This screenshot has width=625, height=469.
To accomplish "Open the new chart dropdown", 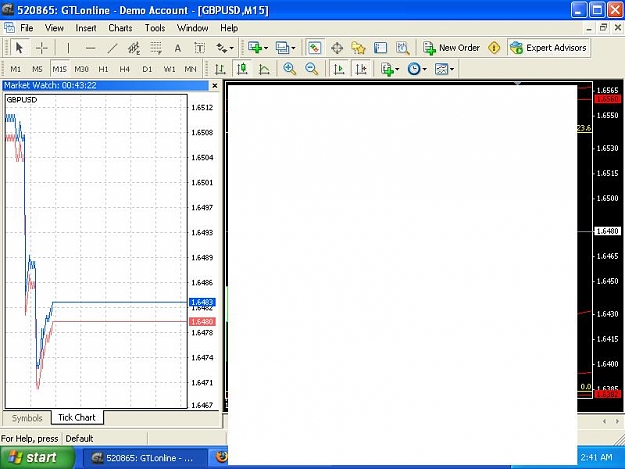I will click(x=257, y=48).
